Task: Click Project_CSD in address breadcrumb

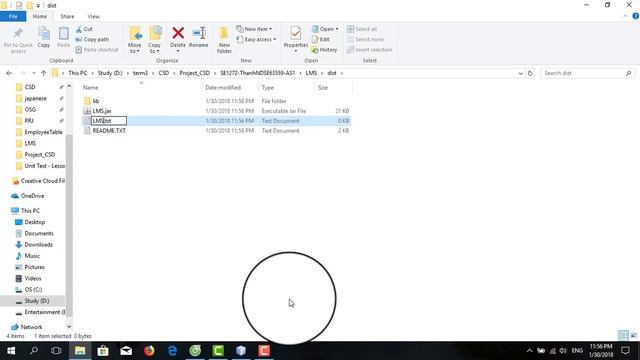Action: point(195,73)
